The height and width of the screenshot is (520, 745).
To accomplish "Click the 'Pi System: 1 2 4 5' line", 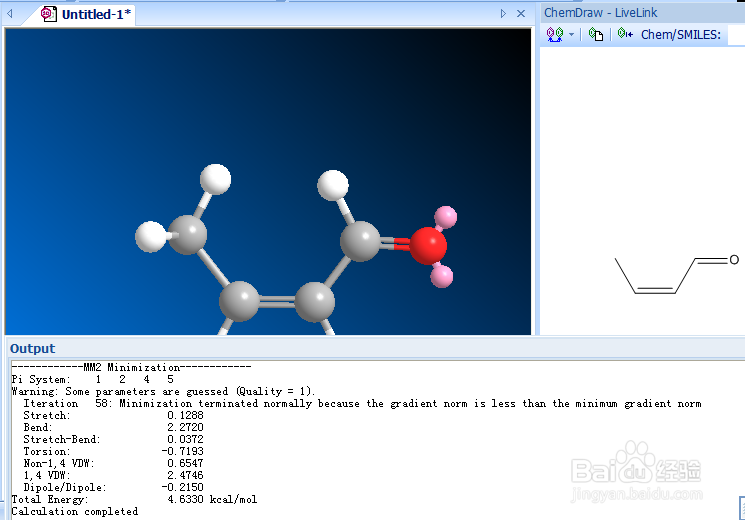I will (x=93, y=379).
